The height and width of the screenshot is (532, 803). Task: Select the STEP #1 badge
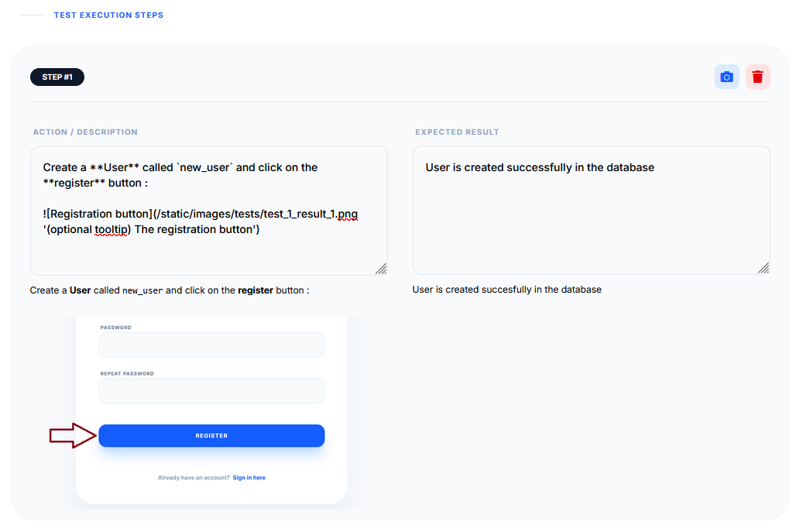[57, 77]
